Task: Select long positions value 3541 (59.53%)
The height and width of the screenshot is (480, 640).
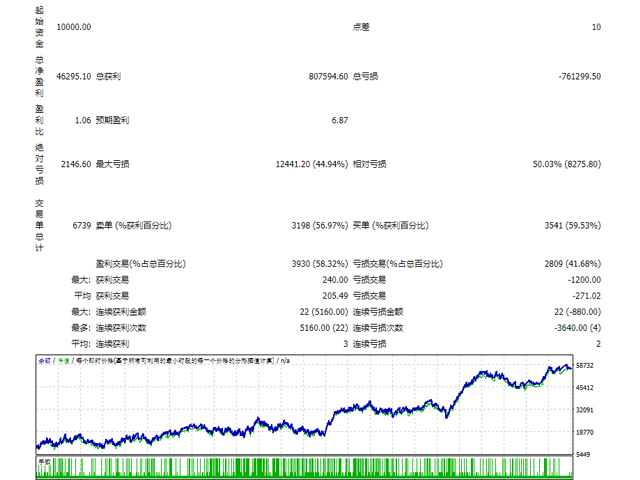Action: [x=573, y=226]
